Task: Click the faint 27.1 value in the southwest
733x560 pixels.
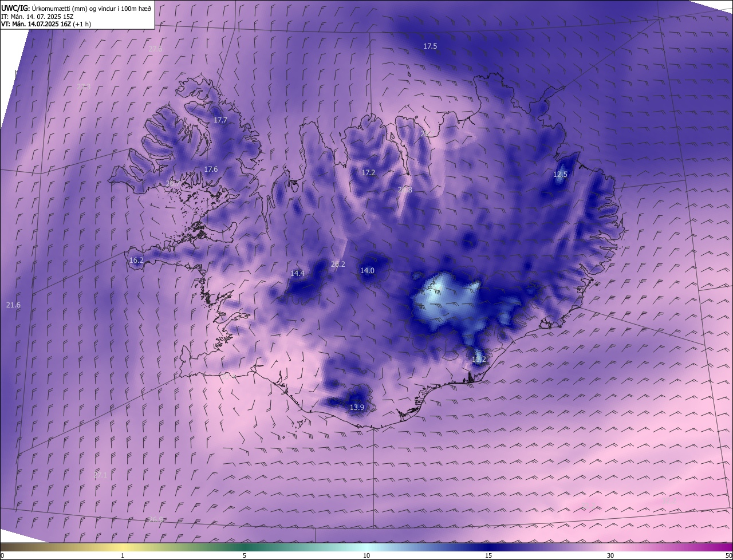Action: point(100,475)
